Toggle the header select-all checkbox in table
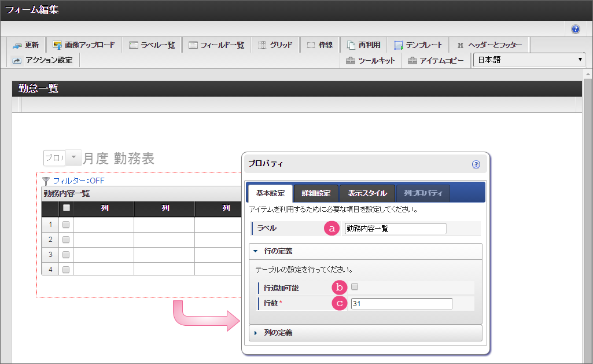 coord(66,208)
